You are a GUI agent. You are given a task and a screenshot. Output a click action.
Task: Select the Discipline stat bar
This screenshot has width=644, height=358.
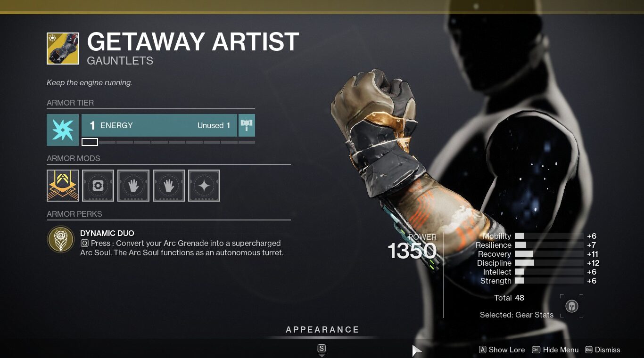[549, 263]
